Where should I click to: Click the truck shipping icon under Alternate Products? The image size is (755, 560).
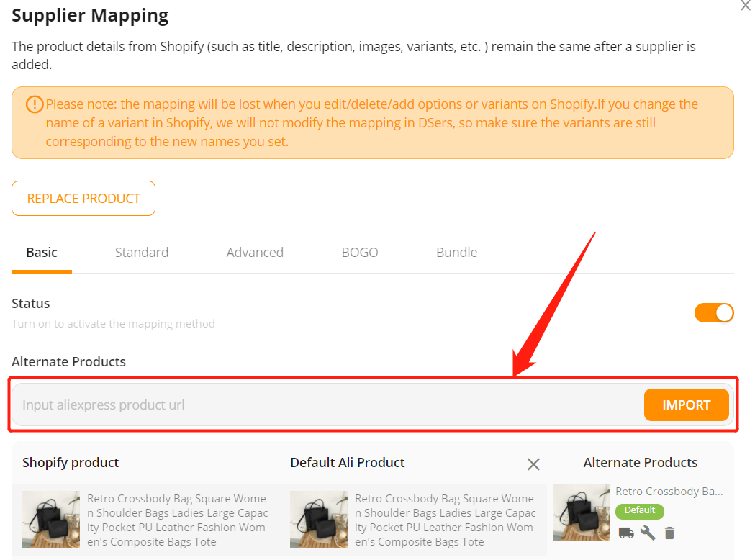coord(626,533)
